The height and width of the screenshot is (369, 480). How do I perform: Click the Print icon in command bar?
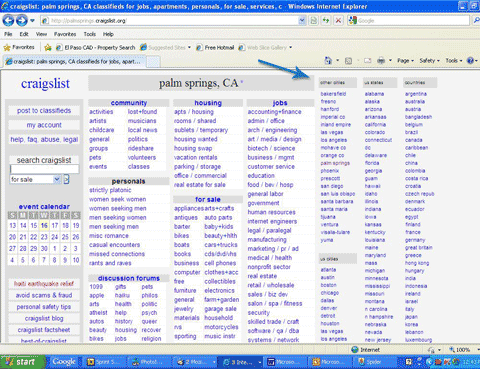tap(381, 61)
